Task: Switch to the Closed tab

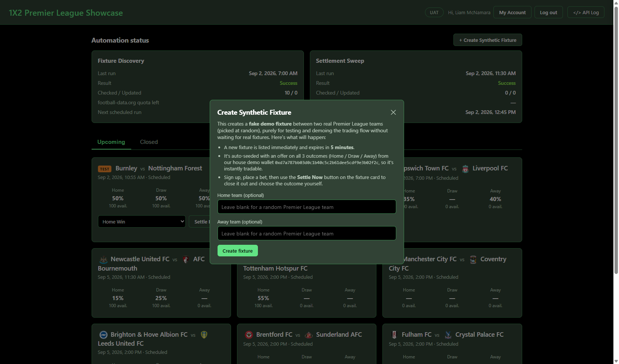Action: click(x=149, y=142)
